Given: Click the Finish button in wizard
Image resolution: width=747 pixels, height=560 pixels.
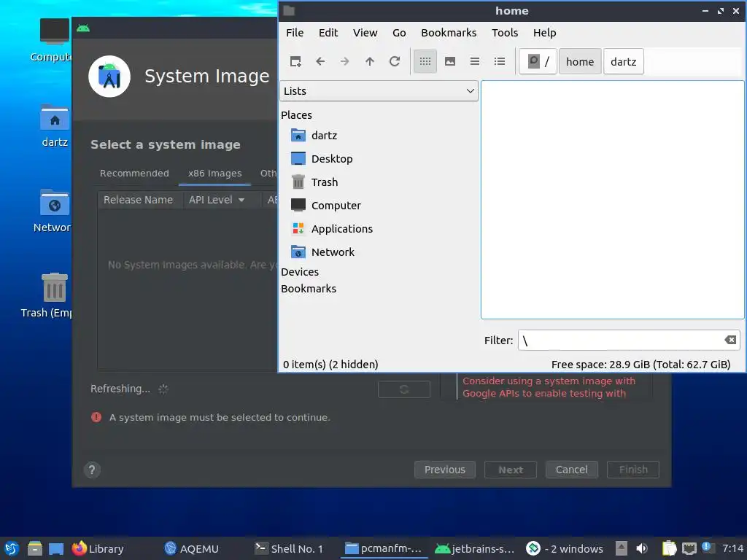Looking at the screenshot, I should coord(632,470).
